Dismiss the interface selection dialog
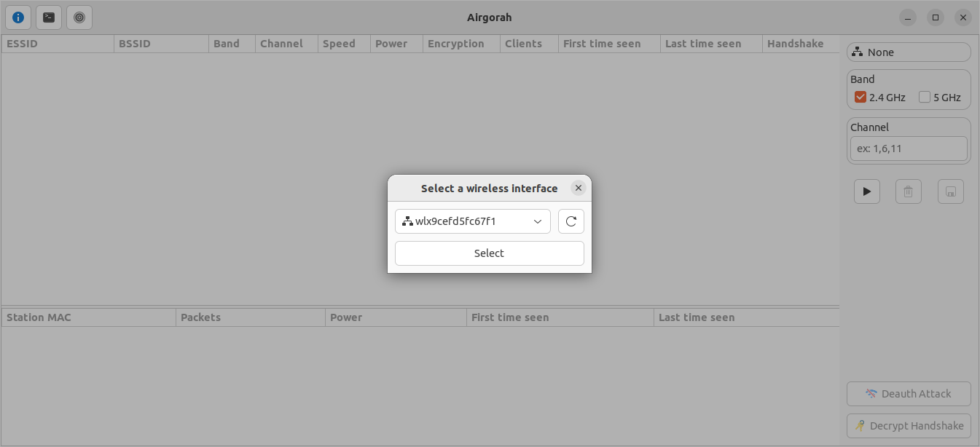 pos(578,187)
